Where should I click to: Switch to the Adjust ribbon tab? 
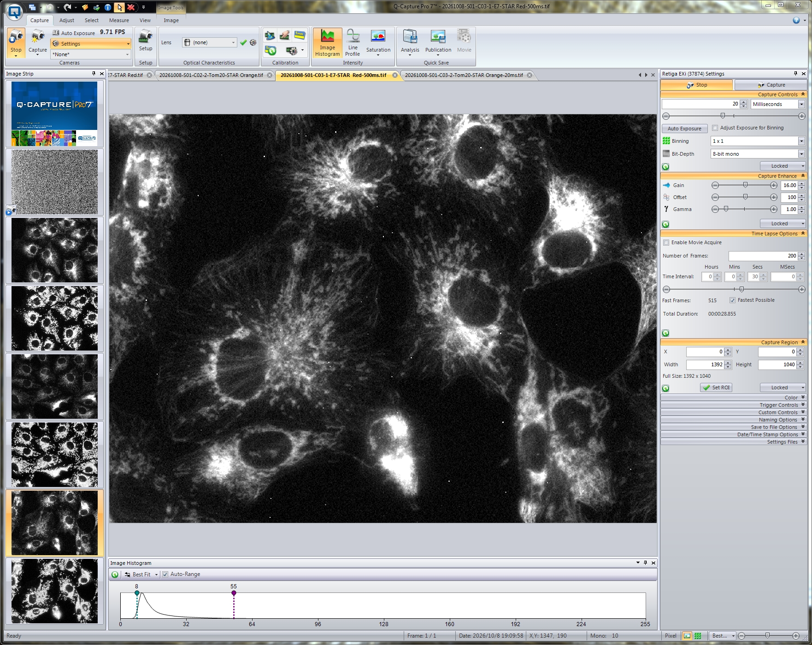[x=67, y=20]
